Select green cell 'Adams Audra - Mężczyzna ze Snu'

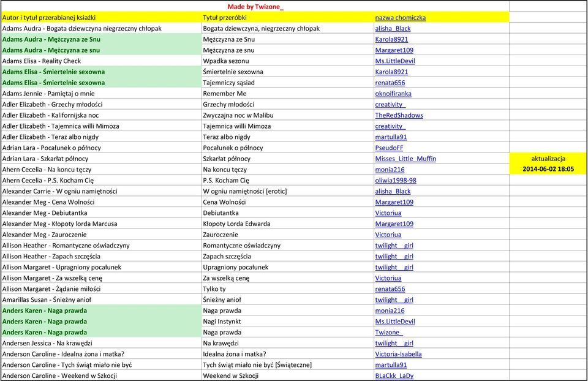pos(101,39)
